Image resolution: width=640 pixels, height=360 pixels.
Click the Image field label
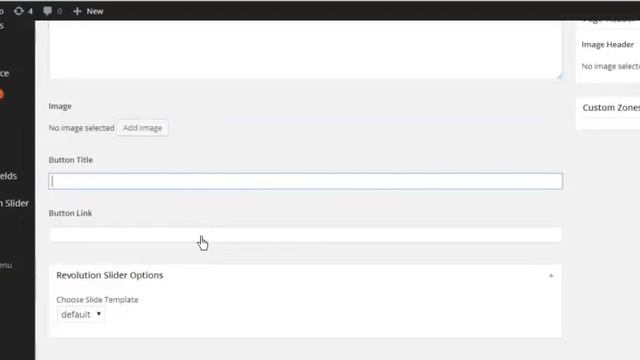pyautogui.click(x=60, y=106)
